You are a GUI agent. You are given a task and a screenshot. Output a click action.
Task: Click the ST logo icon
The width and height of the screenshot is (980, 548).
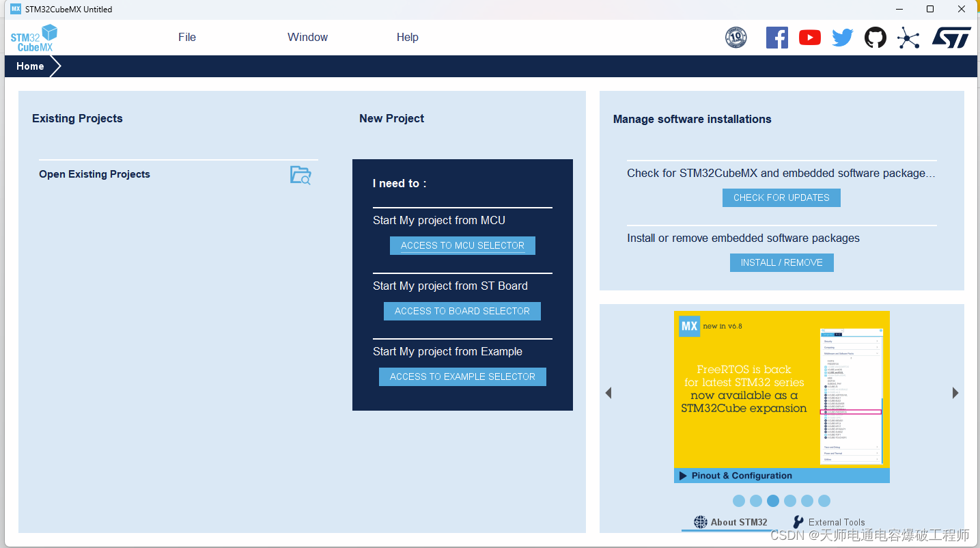click(951, 38)
